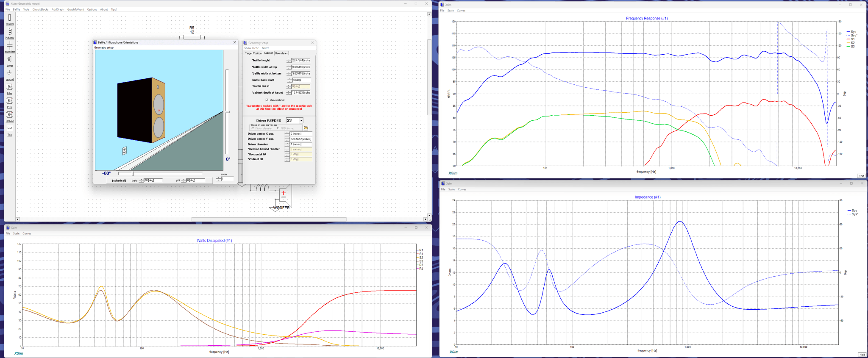
Task: Click the vertical rotation slider thumb
Action: 227,111
